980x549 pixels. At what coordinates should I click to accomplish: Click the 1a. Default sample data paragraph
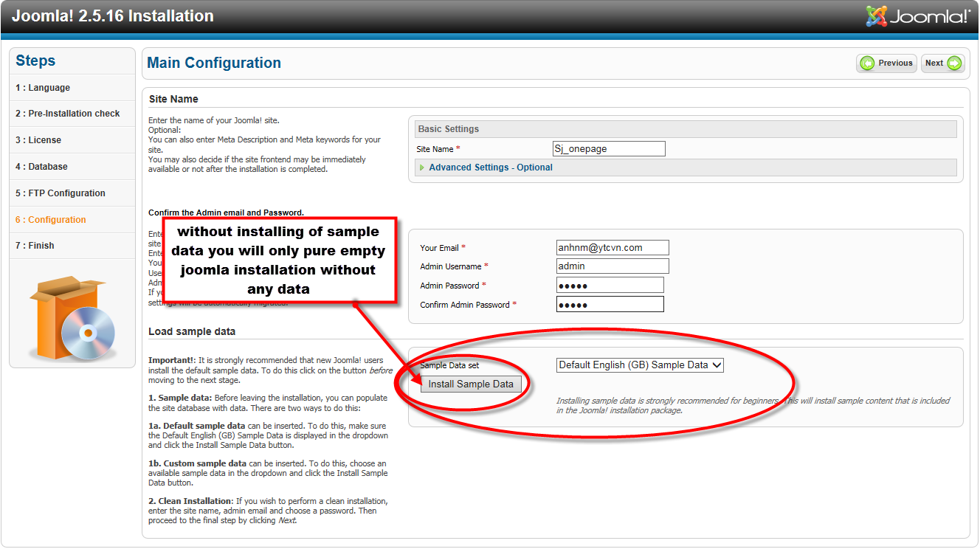click(x=268, y=435)
